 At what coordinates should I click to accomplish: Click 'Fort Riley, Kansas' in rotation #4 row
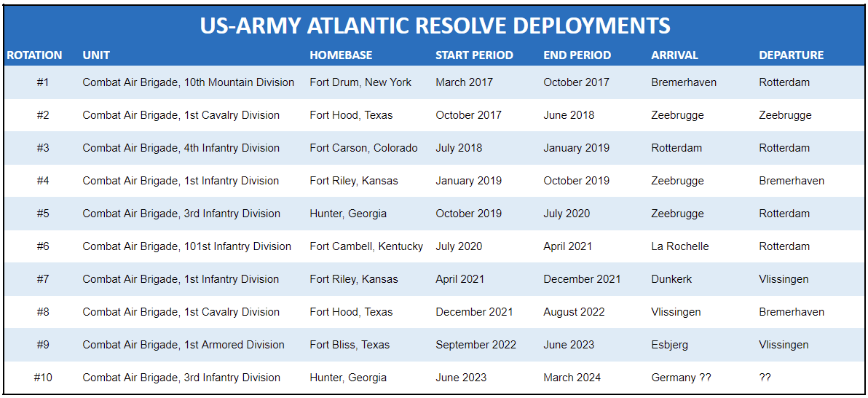pos(354,181)
